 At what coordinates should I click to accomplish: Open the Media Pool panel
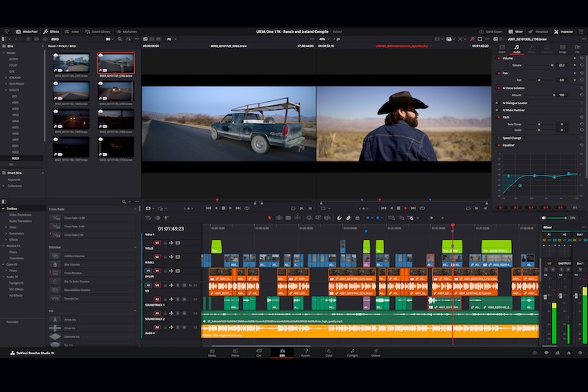[26, 31]
